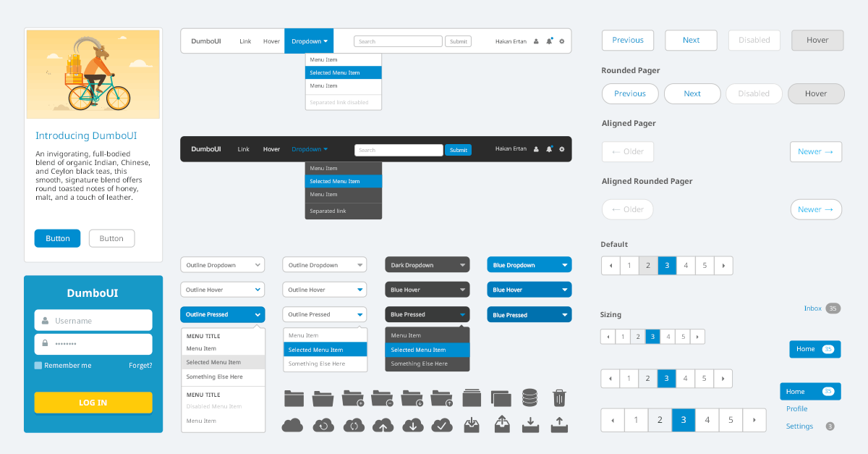Toggle the blue-colored Blue Pressed dropdown
The image size is (868, 454).
click(529, 315)
